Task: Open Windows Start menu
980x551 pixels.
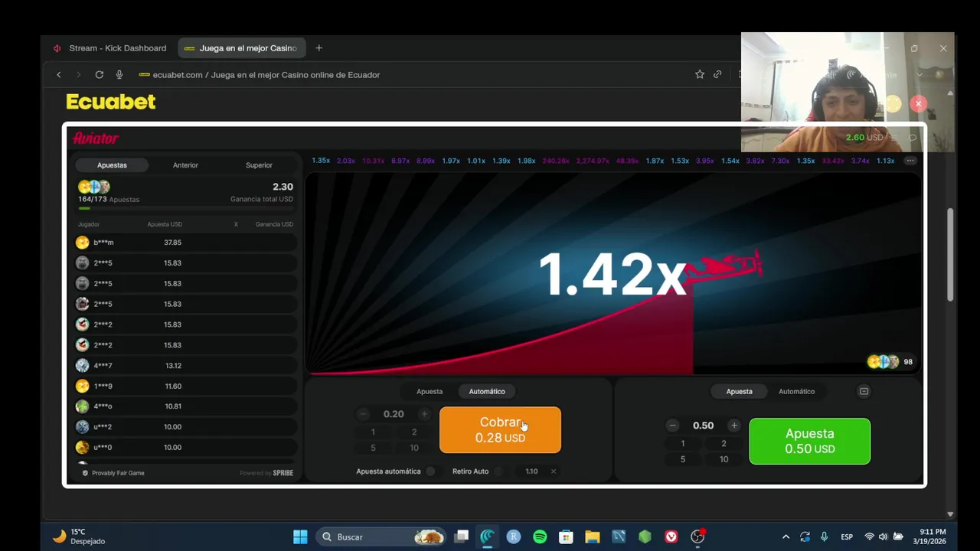Action: (300, 536)
